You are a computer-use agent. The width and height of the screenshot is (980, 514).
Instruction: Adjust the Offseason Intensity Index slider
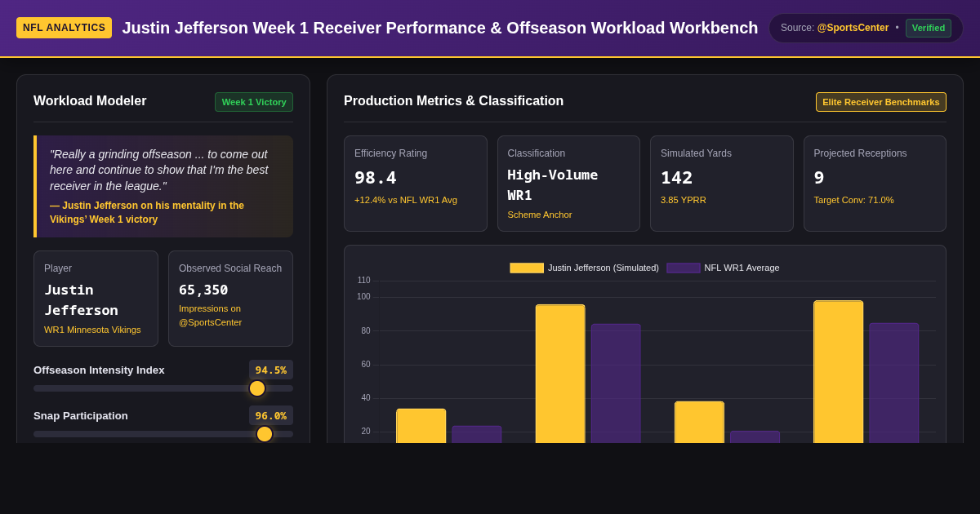163,388
